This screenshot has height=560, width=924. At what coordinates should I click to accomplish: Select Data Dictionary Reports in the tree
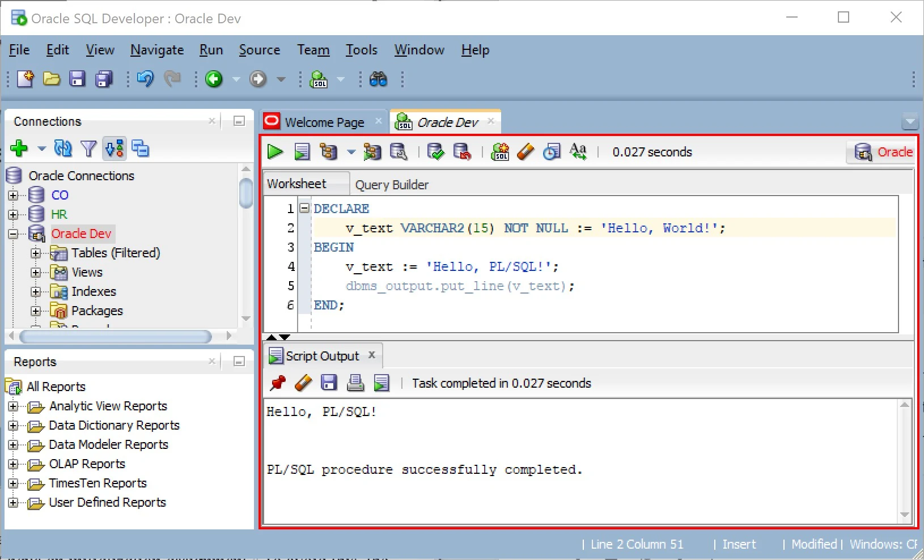click(x=114, y=425)
